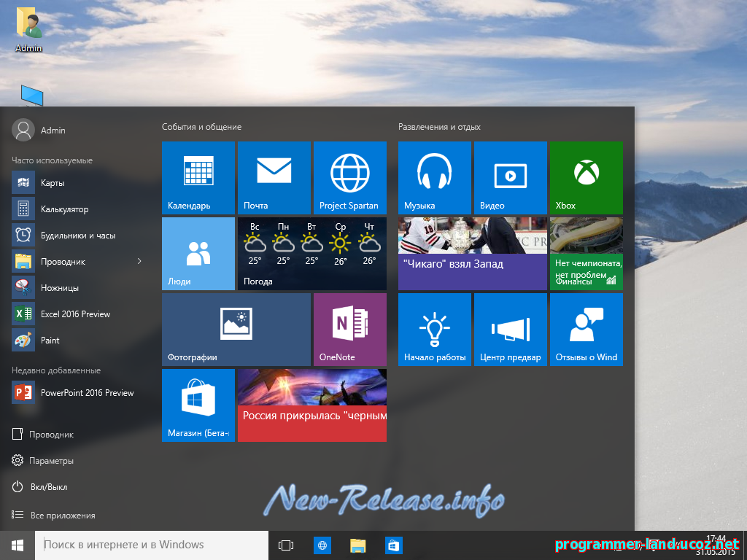747x560 pixels.
Task: Open the Финансы finance tile
Action: tap(586, 253)
